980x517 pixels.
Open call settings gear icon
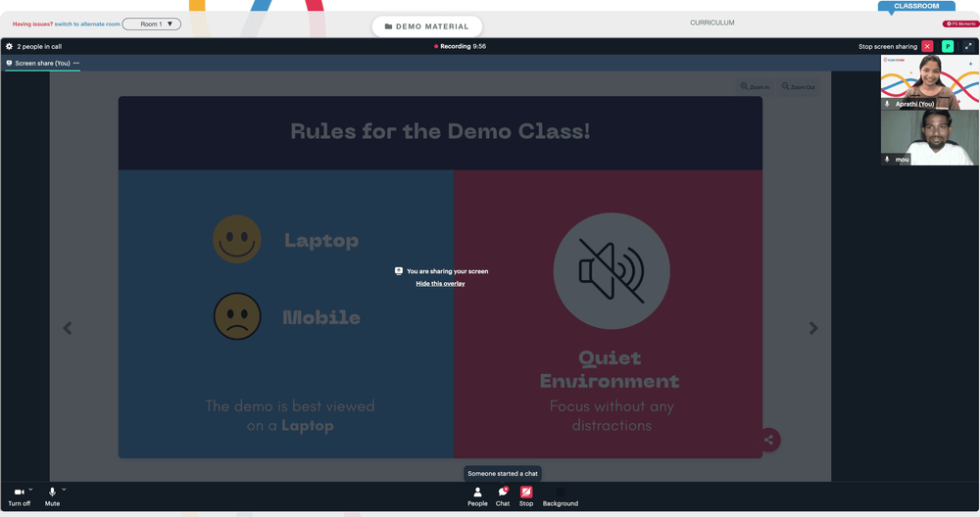point(9,46)
